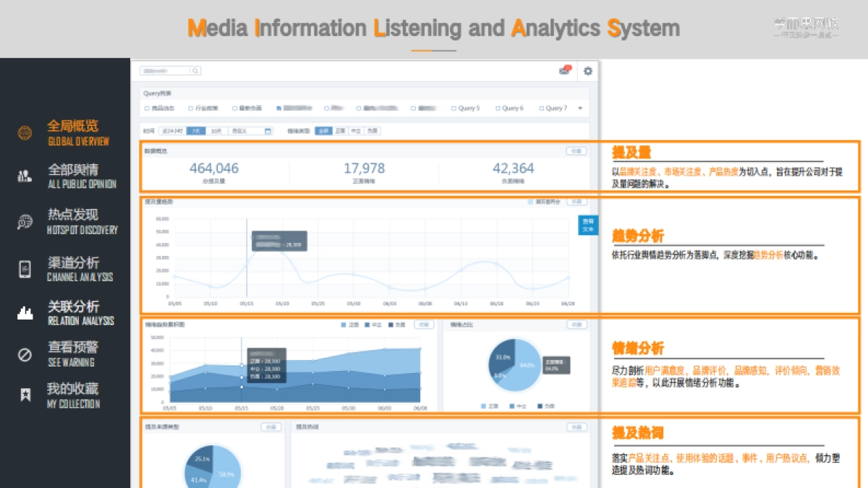Select the 30天 time range tab
The height and width of the screenshot is (488, 868).
216,131
